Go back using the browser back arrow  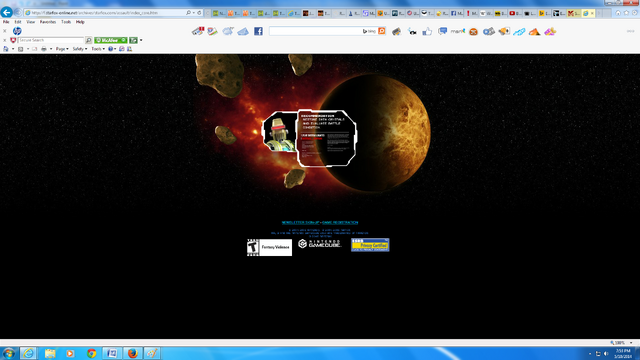[x=7, y=12]
